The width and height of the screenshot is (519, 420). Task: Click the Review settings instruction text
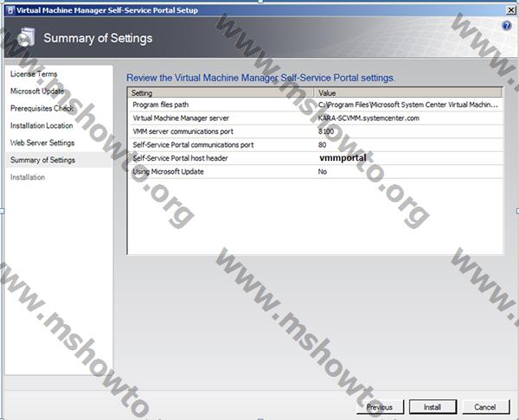tap(261, 78)
